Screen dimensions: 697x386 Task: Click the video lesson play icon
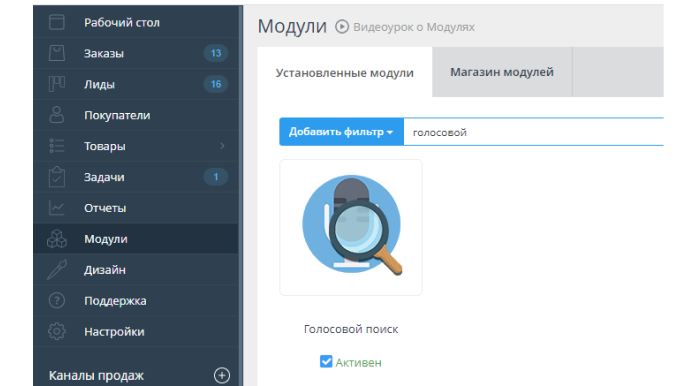342,27
